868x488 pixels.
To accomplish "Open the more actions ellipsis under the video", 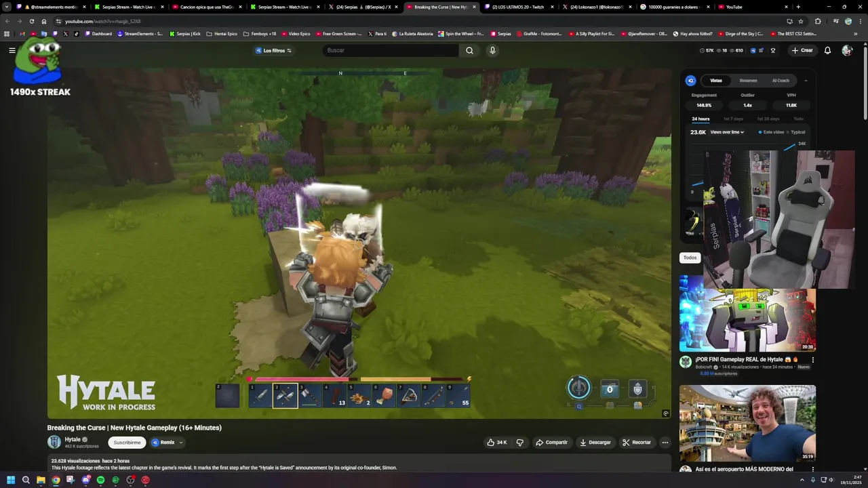I will point(665,442).
